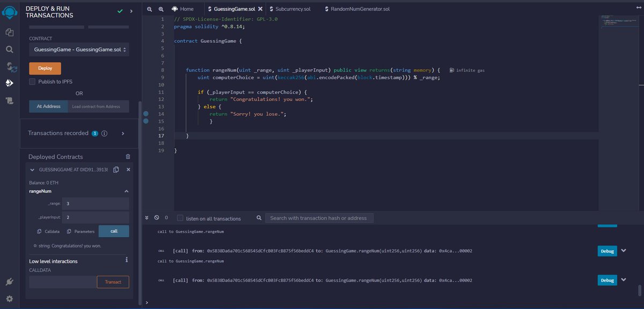The image size is (644, 309).
Task: Click the low-level Transact button
Action: click(x=113, y=282)
